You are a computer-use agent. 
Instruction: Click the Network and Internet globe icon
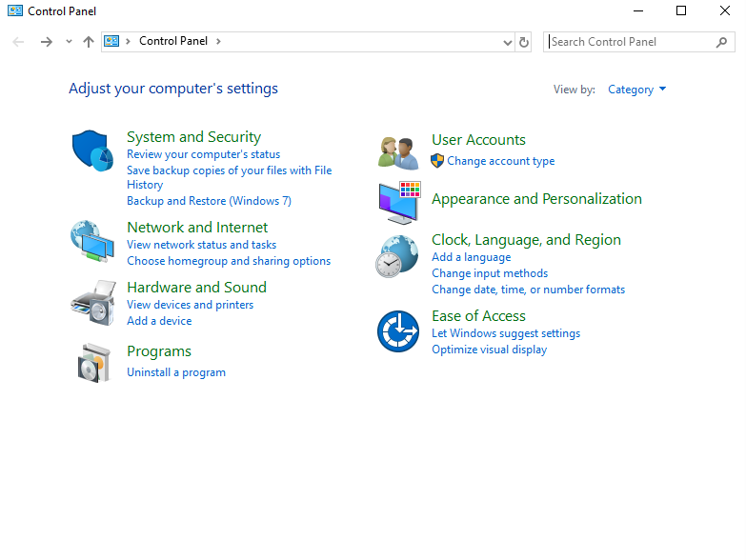tap(92, 241)
